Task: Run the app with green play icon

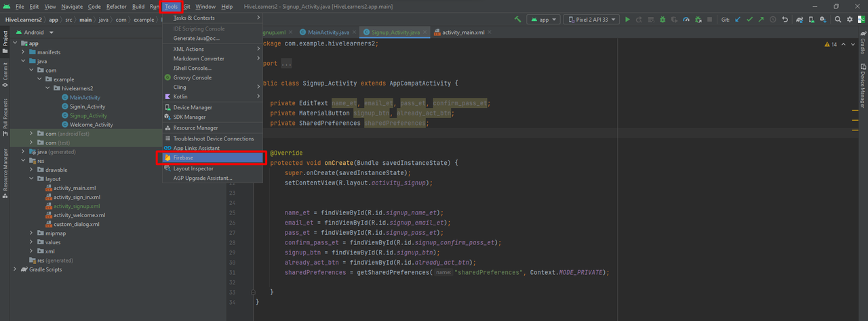Action: pos(627,20)
